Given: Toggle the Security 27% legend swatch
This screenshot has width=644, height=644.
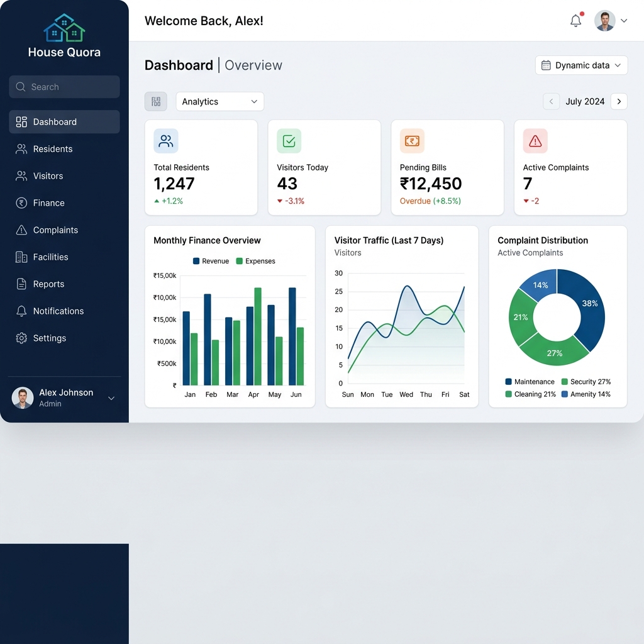Looking at the screenshot, I should click(565, 382).
